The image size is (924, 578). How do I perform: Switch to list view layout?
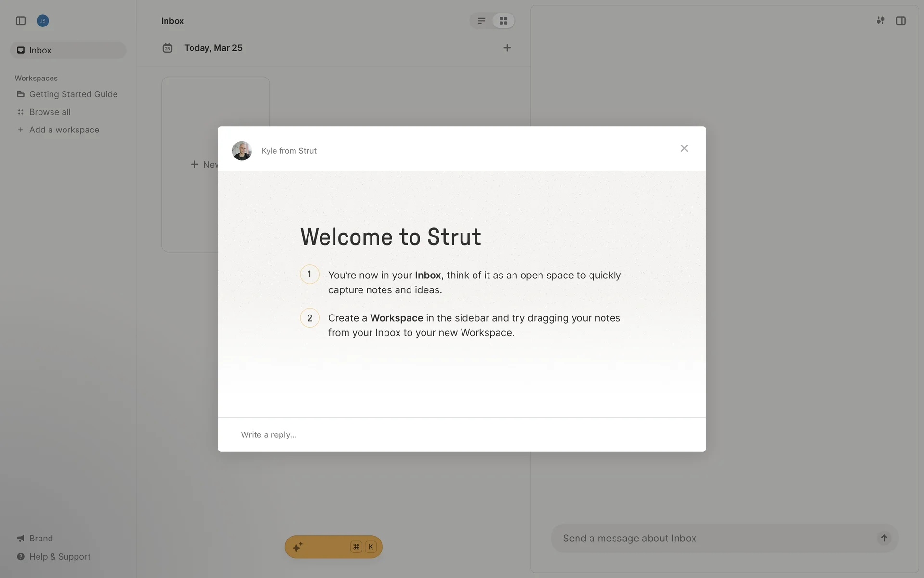click(481, 21)
